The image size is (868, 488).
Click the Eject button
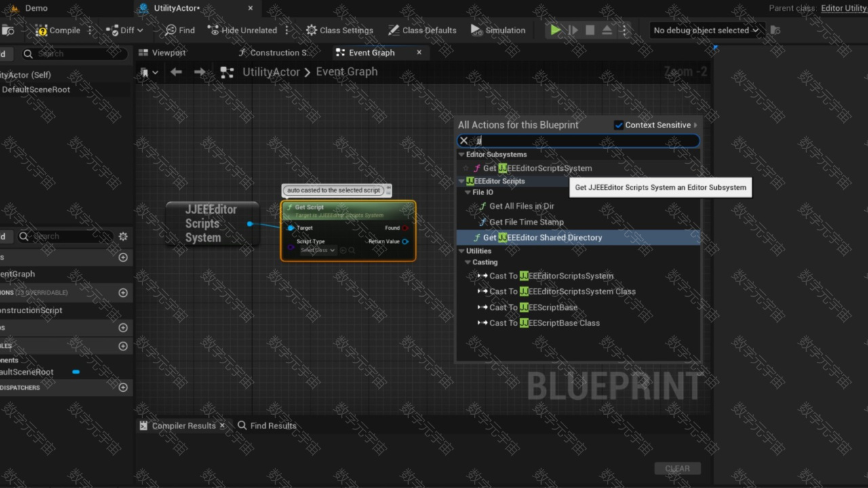[607, 30]
